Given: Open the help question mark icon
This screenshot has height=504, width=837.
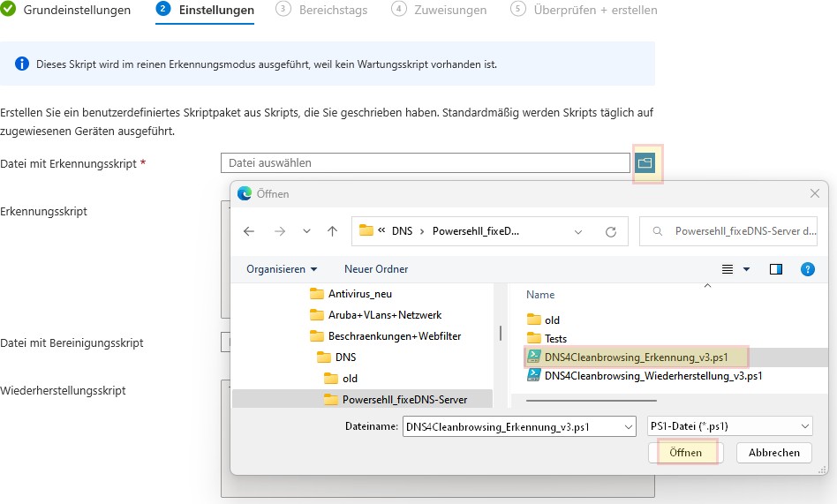Looking at the screenshot, I should pos(807,269).
